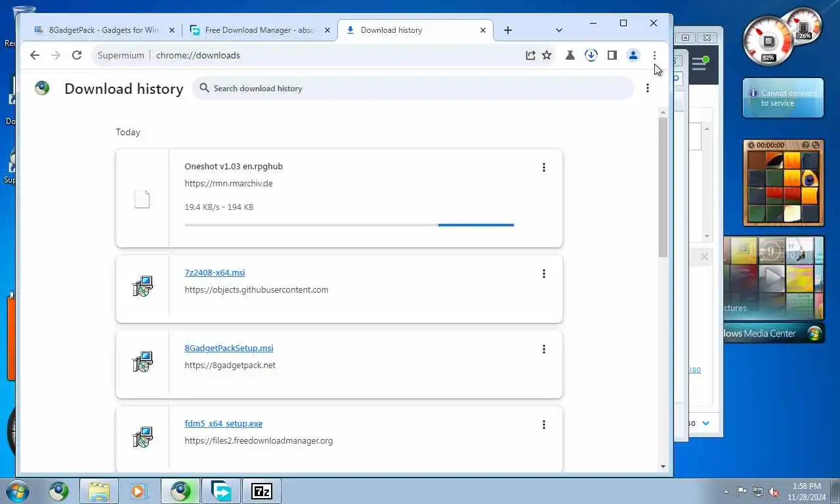Close the Download history tab

[x=484, y=30]
